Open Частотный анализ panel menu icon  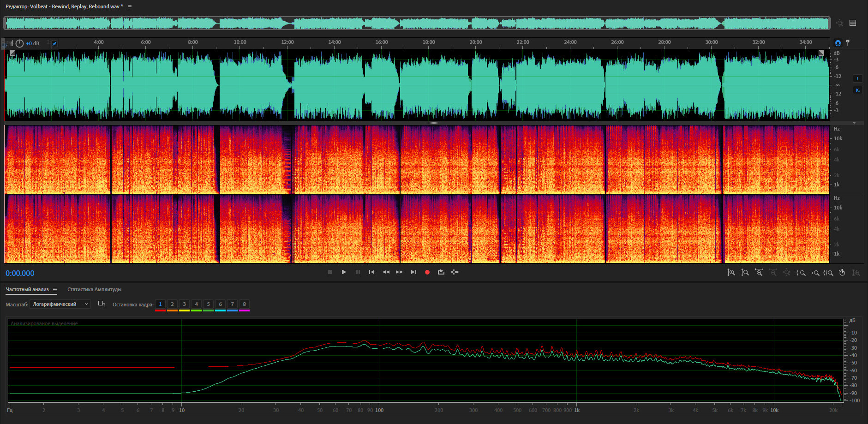coord(54,290)
